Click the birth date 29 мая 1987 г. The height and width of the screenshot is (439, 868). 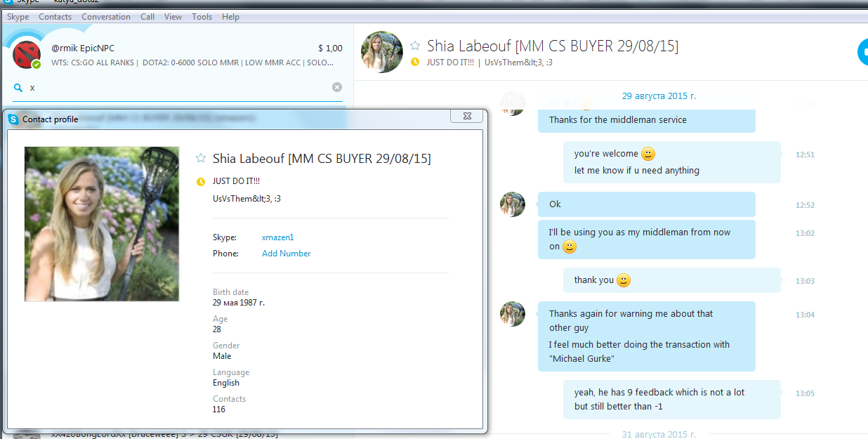239,303
